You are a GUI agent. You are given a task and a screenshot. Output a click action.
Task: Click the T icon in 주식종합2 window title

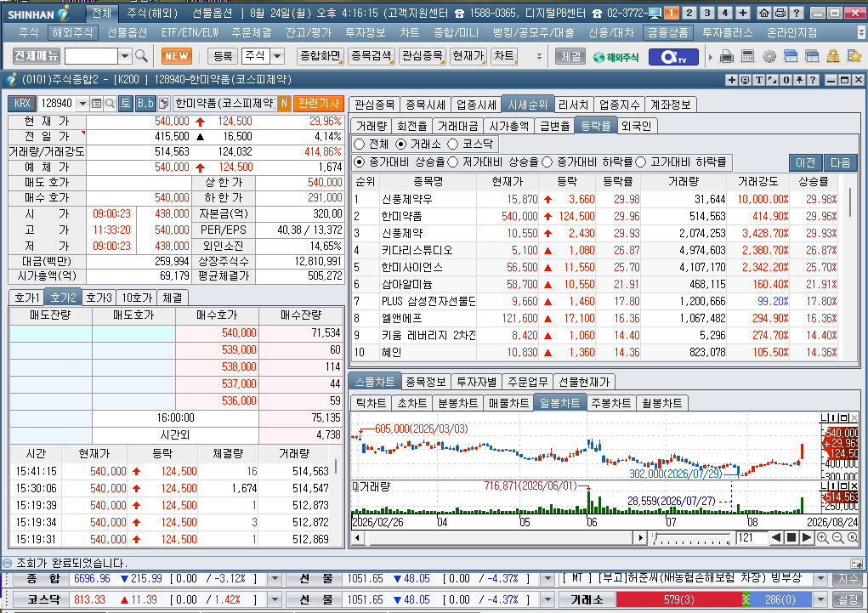click(758, 80)
